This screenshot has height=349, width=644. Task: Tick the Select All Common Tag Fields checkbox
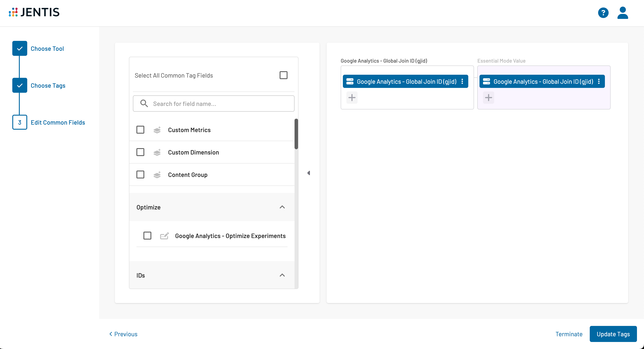point(283,75)
